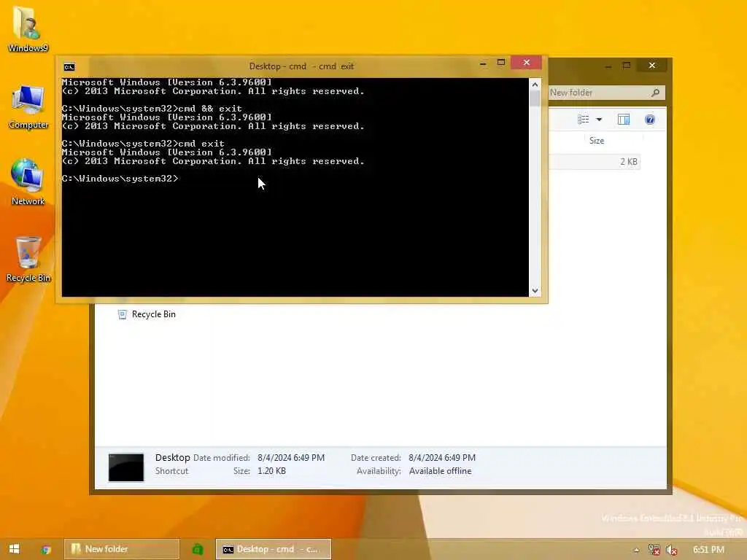Launch Chrome from the taskbar

[x=46, y=549]
